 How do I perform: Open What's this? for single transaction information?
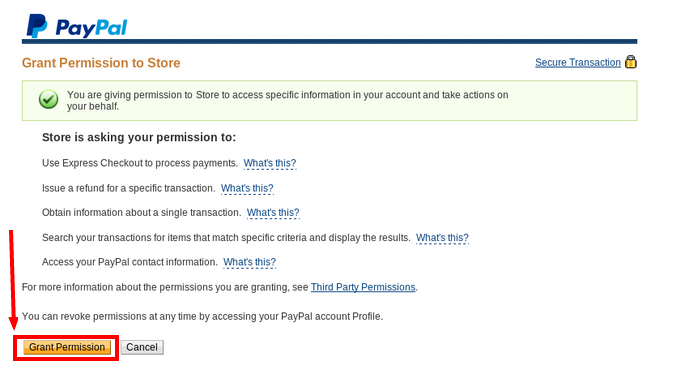[273, 212]
